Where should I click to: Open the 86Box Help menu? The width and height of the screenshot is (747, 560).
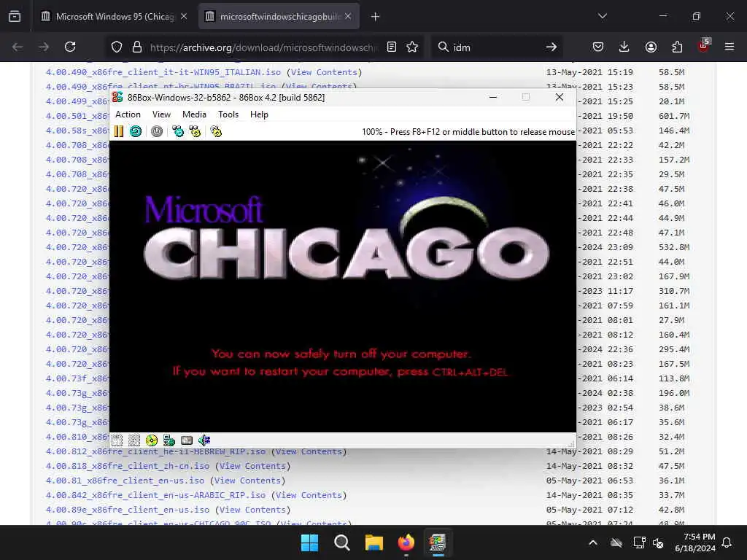[259, 114]
